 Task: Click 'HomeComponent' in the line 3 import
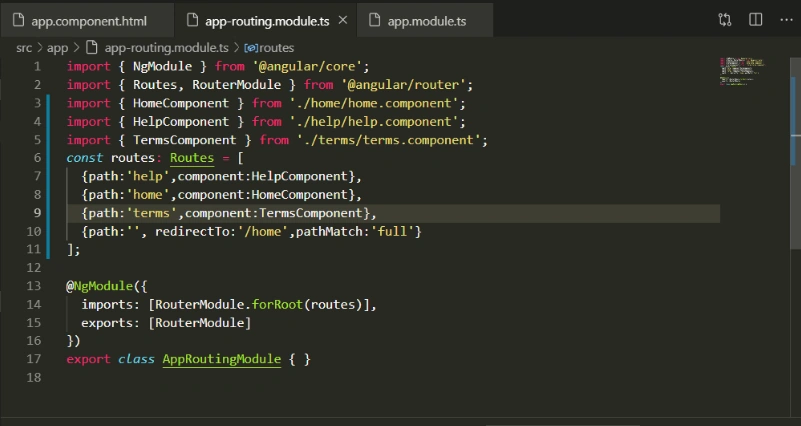[x=181, y=103]
